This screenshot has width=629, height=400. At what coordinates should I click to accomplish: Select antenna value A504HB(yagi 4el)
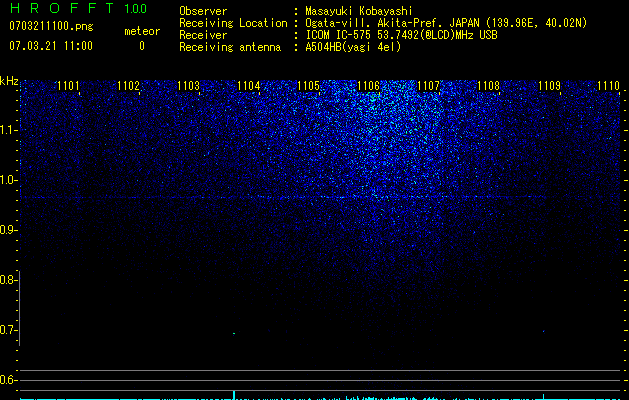353,47
